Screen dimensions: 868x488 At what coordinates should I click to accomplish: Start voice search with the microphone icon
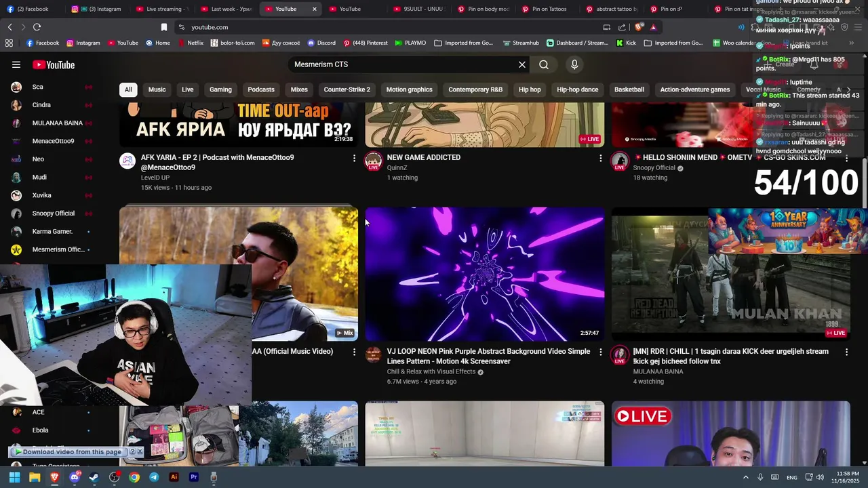(574, 64)
